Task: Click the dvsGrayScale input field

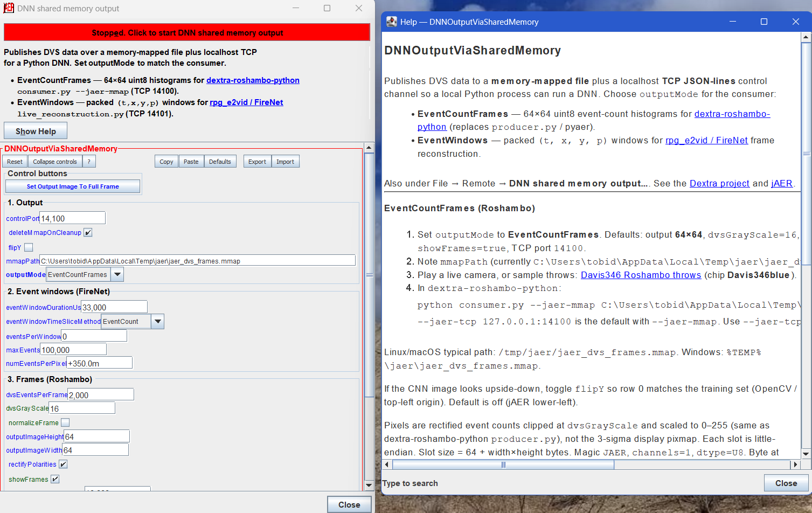Action: (82, 408)
